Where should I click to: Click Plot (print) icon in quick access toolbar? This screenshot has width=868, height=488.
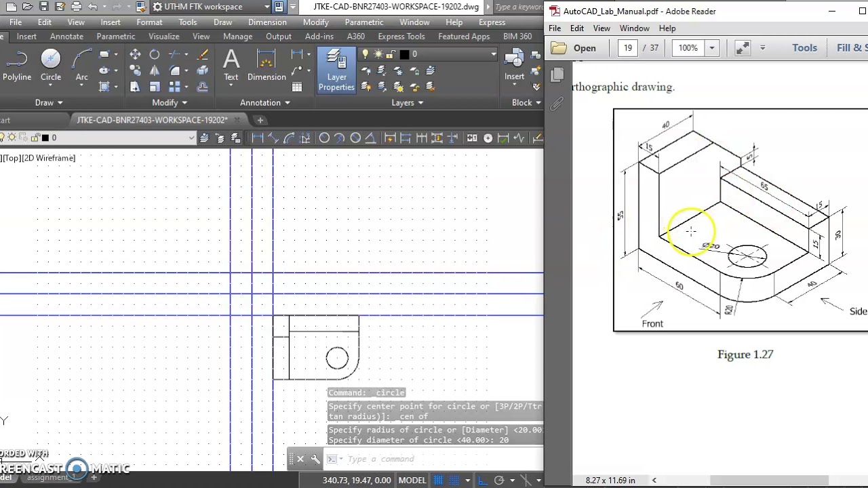click(x=77, y=7)
